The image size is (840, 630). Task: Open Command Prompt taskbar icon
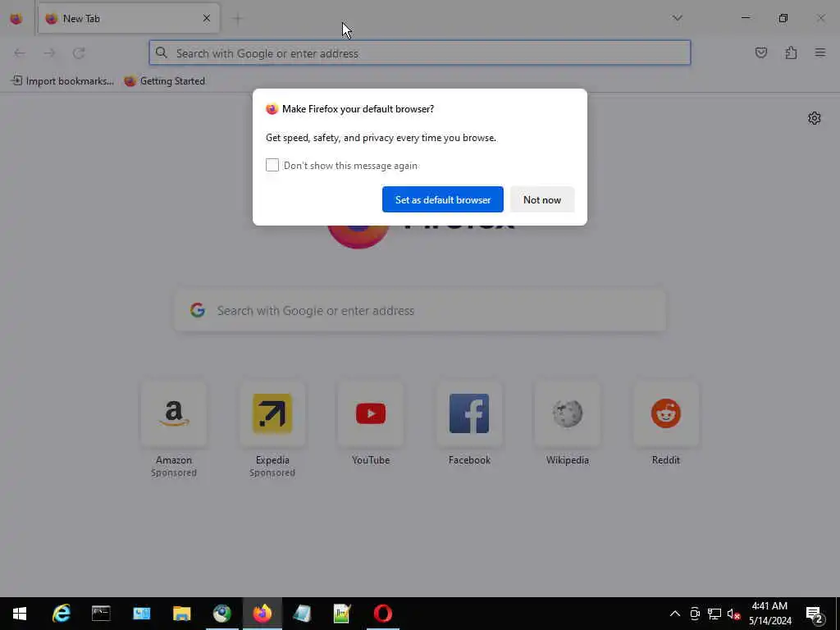point(101,614)
